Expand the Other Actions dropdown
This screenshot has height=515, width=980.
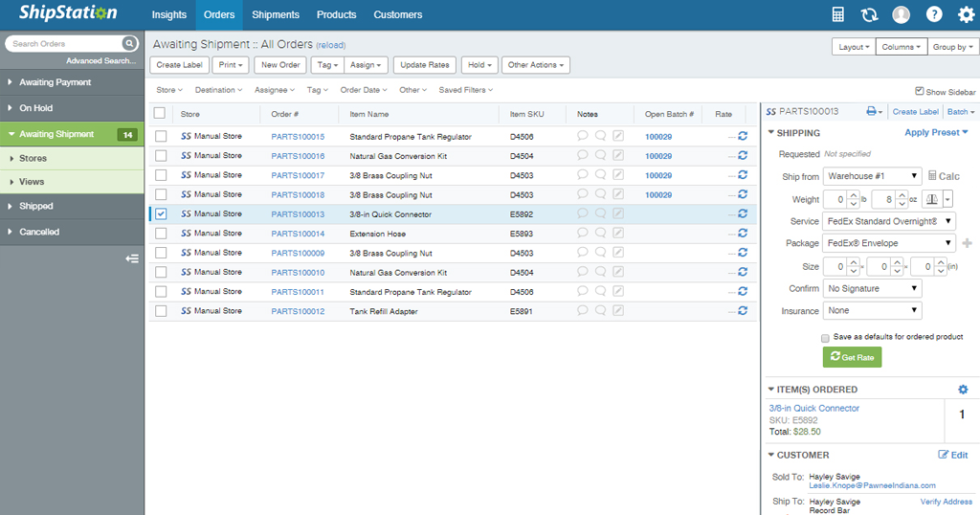(536, 65)
